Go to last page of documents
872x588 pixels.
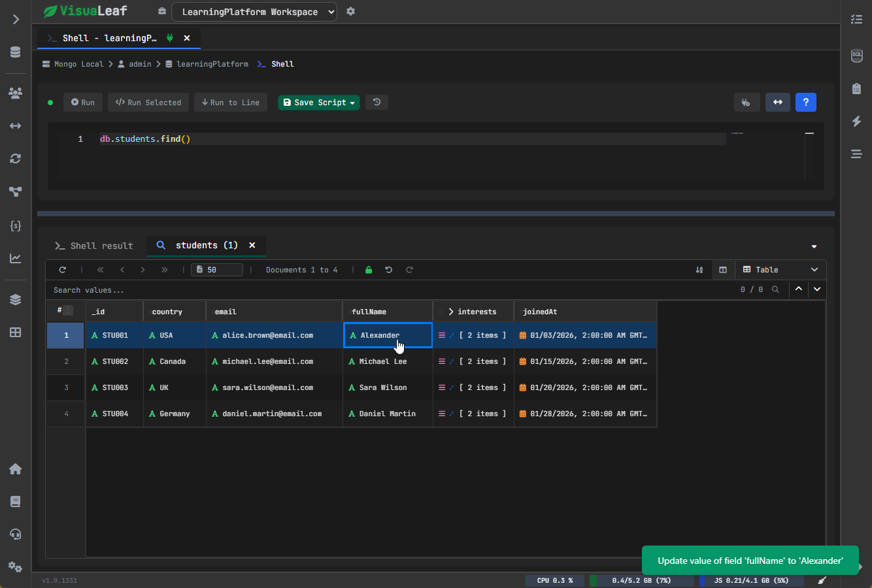[164, 270]
